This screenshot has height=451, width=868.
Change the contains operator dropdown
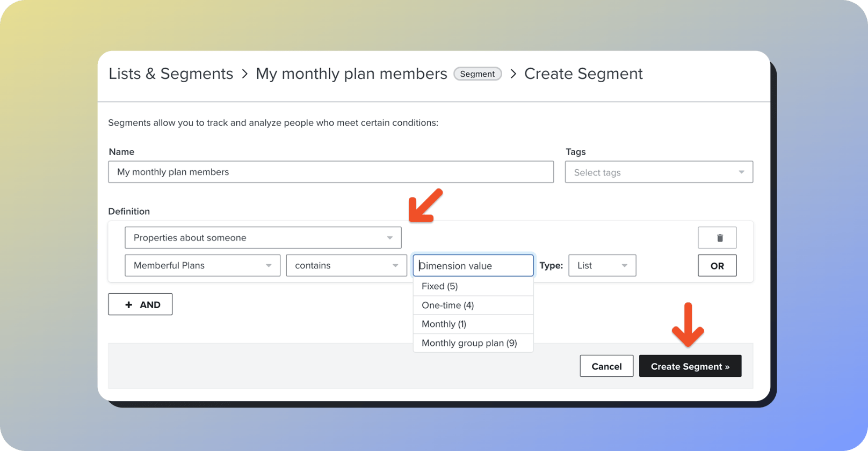tap(346, 266)
